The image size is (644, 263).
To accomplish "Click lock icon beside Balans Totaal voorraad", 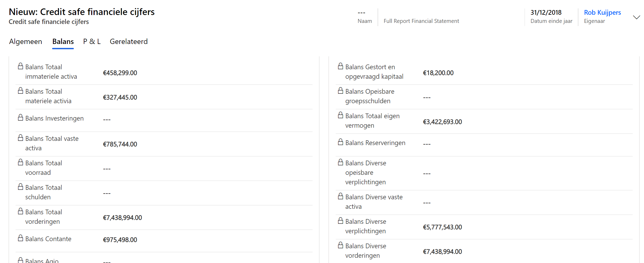I will (21, 162).
